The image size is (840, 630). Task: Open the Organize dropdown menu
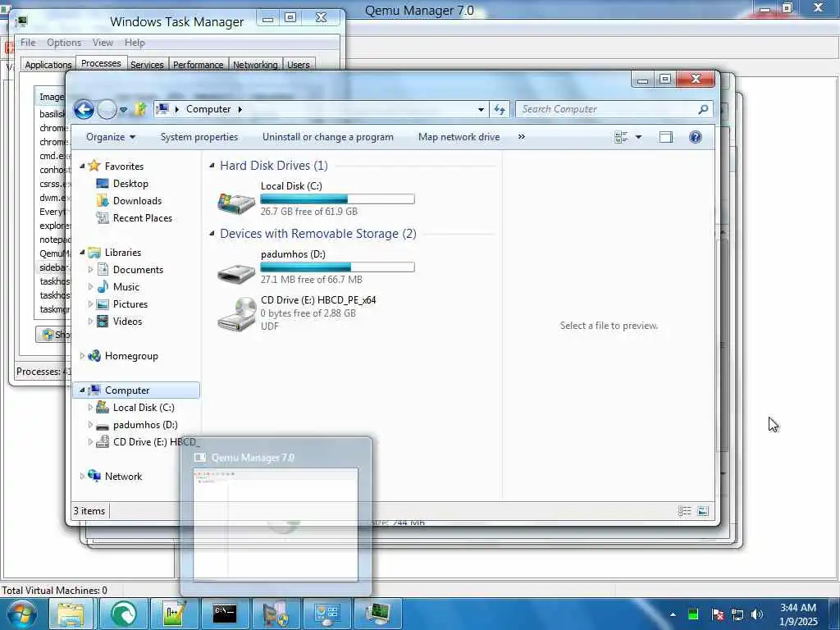click(x=111, y=137)
